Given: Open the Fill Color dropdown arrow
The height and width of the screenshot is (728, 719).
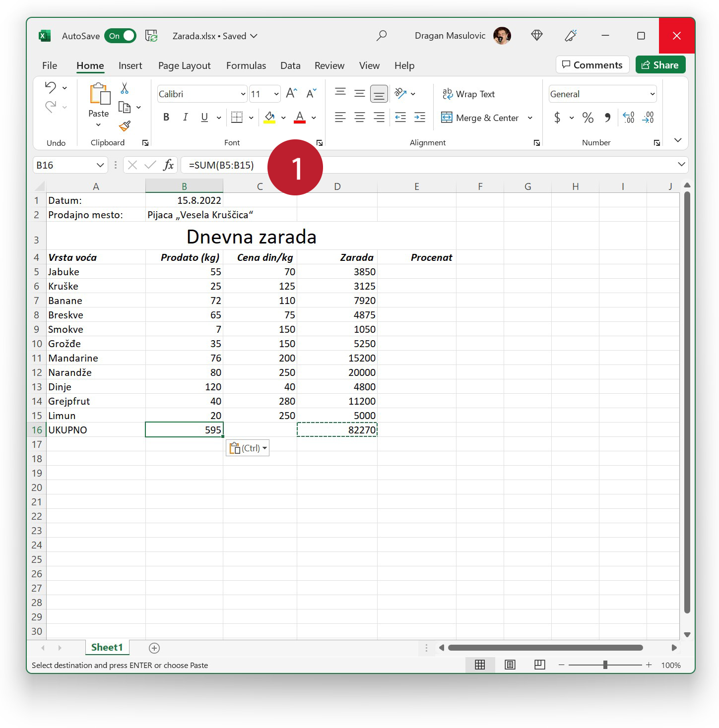Looking at the screenshot, I should pyautogui.click(x=283, y=118).
